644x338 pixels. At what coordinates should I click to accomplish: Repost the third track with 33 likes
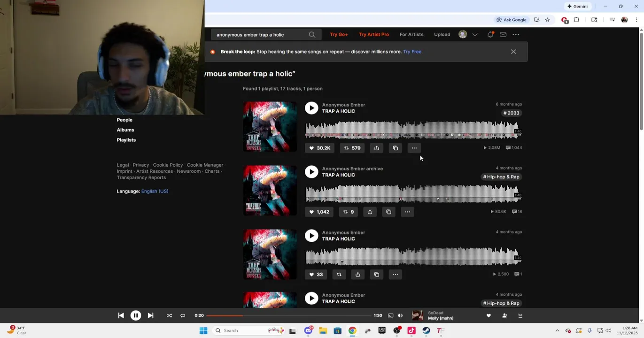tap(339, 275)
